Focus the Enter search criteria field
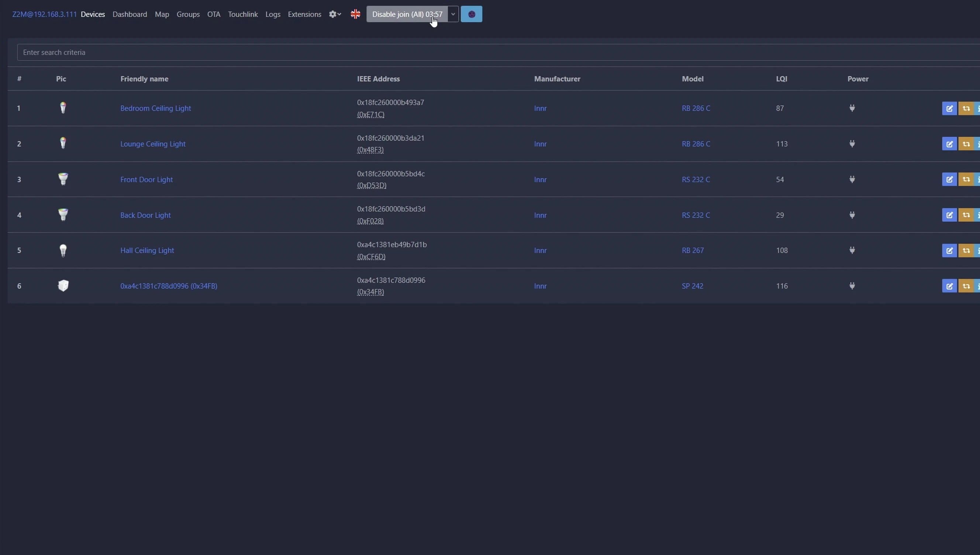The height and width of the screenshot is (555, 980). (498, 52)
